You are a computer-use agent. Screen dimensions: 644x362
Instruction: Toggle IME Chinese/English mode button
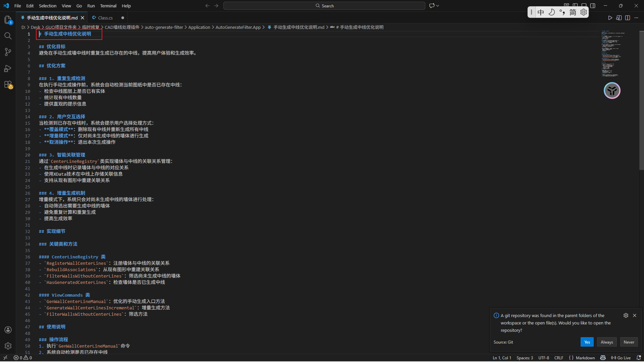[x=541, y=12]
